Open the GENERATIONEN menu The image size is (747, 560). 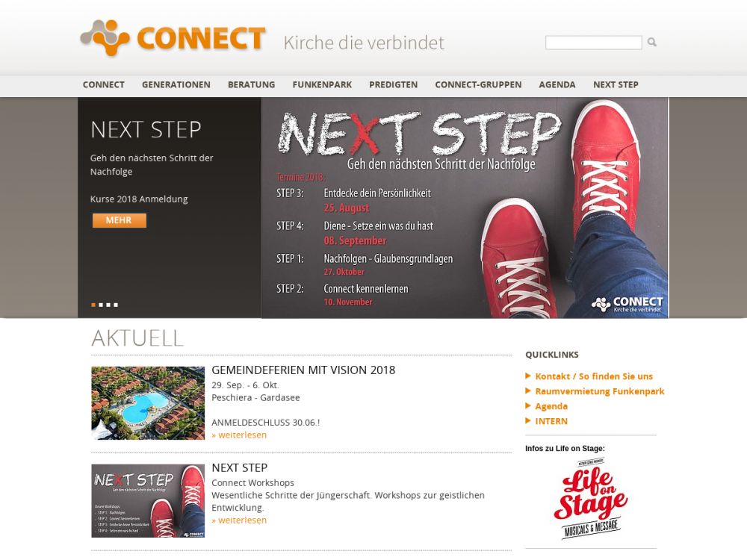[176, 85]
